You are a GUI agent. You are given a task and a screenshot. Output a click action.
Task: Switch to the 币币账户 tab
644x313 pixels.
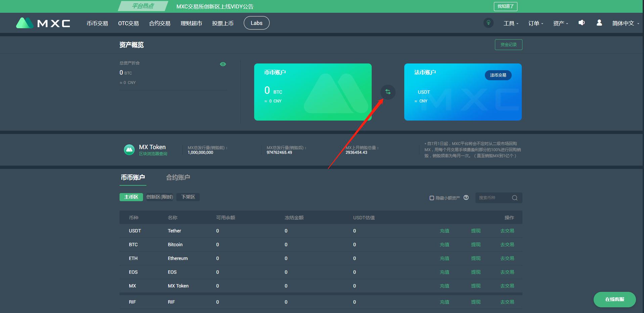133,177
